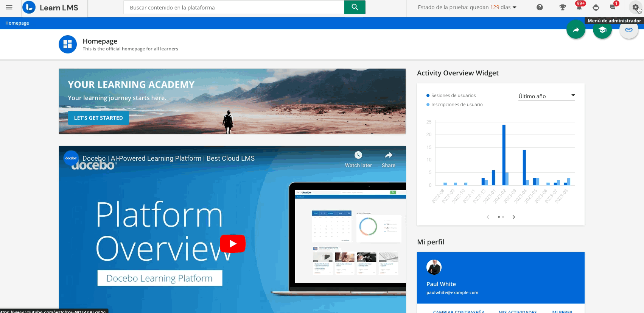Screen dimensions: 644x313
Task: Click the green share arrow floating button
Action: click(576, 30)
